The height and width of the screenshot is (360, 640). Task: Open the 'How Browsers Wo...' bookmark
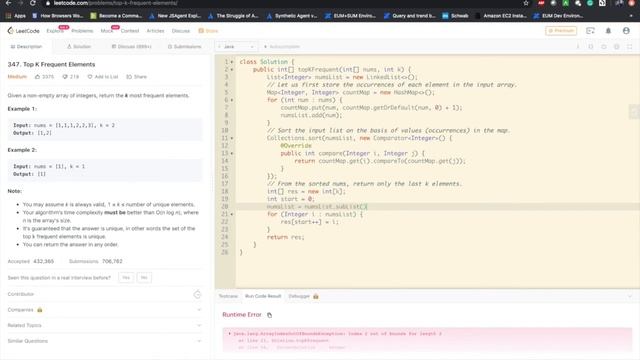pos(58,16)
